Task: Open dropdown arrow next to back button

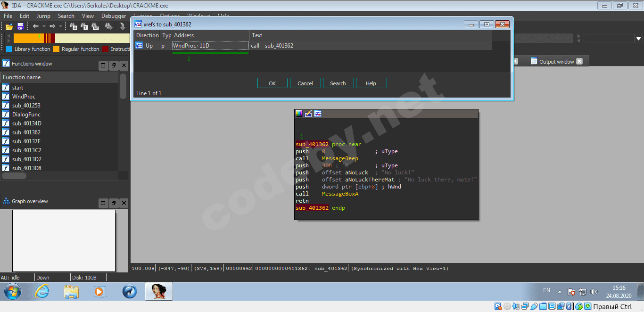Action: (x=44, y=26)
